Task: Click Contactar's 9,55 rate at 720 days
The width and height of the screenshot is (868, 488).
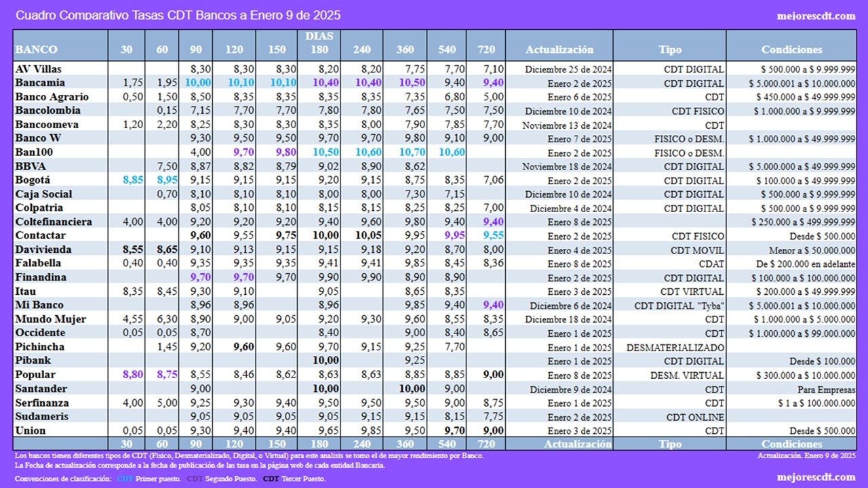Action: (494, 236)
